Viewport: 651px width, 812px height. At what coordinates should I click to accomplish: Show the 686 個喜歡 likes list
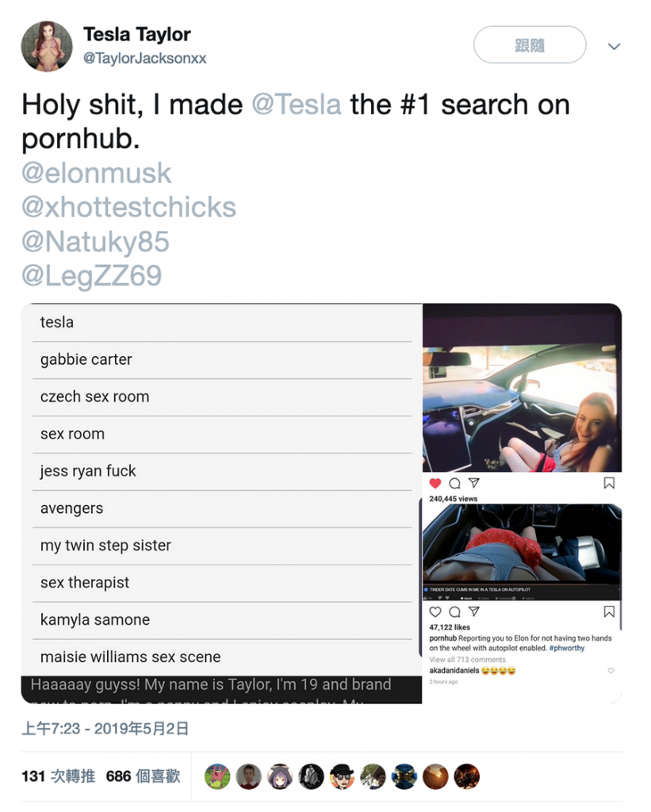click(143, 776)
